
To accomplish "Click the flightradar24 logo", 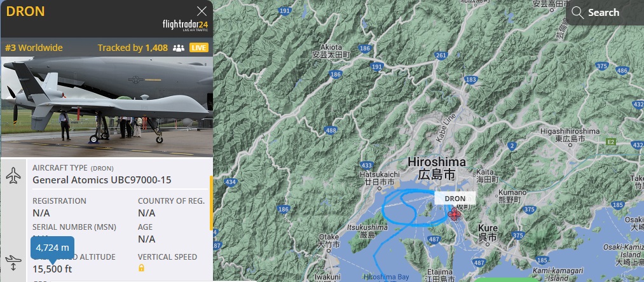I will click(185, 26).
